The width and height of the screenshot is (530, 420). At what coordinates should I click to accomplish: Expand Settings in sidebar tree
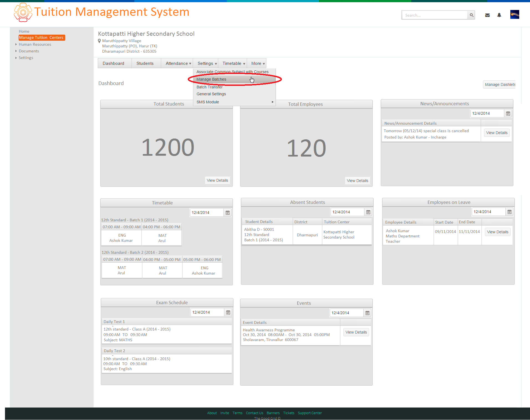16,58
